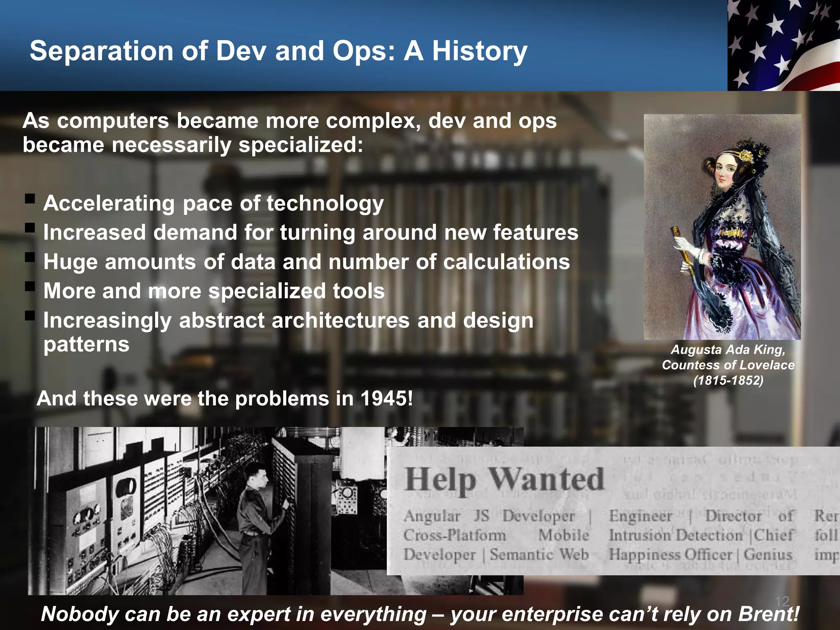Click 'Huge amounts of data' bullet line

pos(306,262)
